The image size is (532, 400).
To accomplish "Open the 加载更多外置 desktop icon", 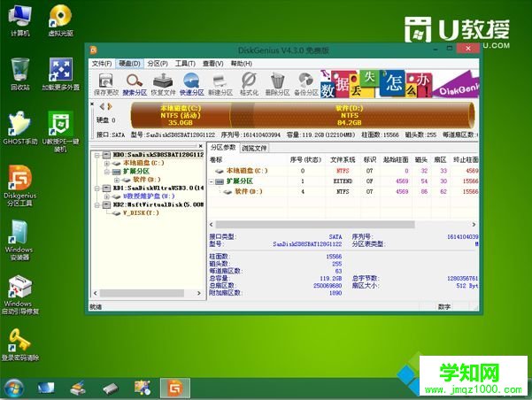I will (61, 74).
